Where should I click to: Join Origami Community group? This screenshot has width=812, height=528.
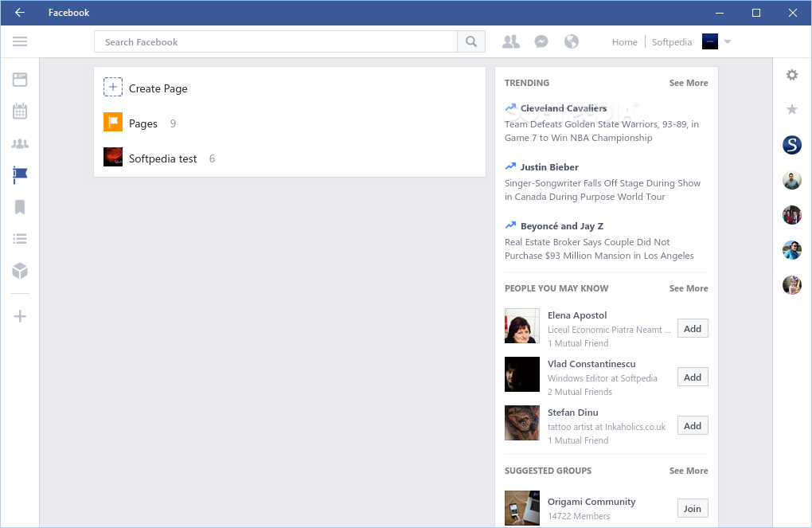tap(693, 508)
